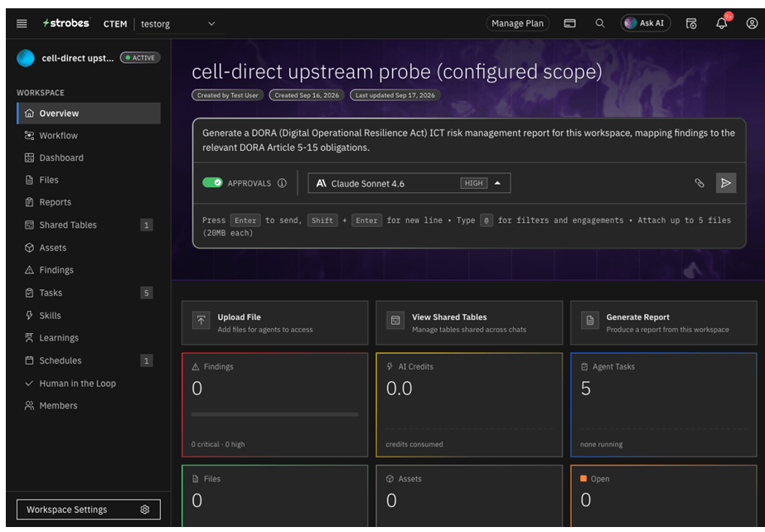765x532 pixels.
Task: Open the billing card icon
Action: (569, 23)
